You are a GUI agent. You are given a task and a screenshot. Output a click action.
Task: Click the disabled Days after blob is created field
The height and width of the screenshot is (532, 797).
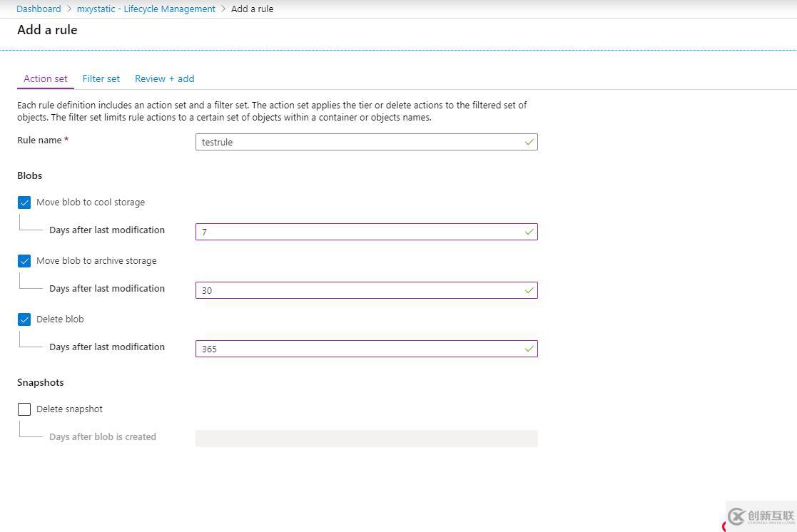[366, 439]
